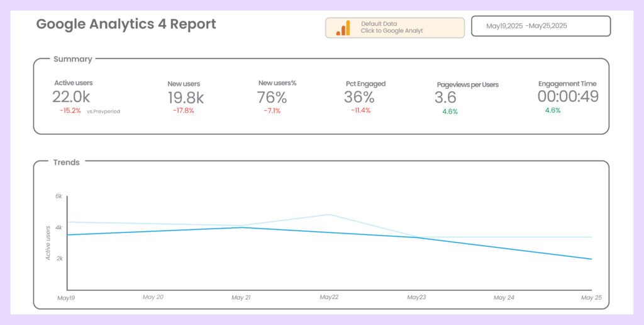Click the dark blue line point at May 21
Image resolution: width=644 pixels, height=325 pixels.
[241, 227]
